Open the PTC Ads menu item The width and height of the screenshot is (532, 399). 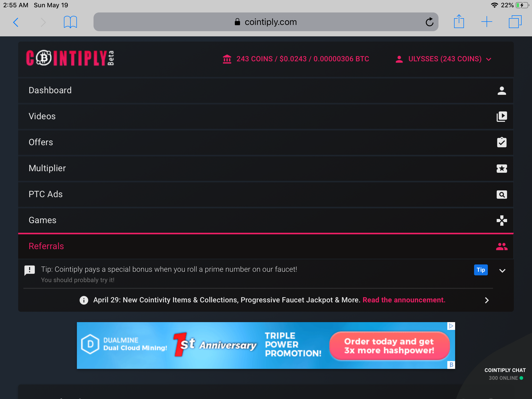click(x=266, y=194)
